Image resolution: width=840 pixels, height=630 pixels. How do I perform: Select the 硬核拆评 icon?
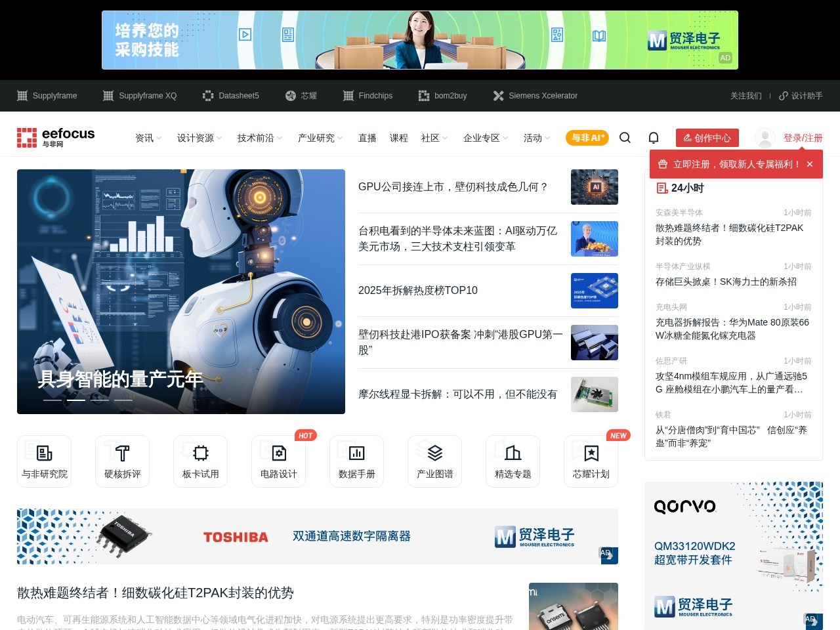pyautogui.click(x=122, y=460)
